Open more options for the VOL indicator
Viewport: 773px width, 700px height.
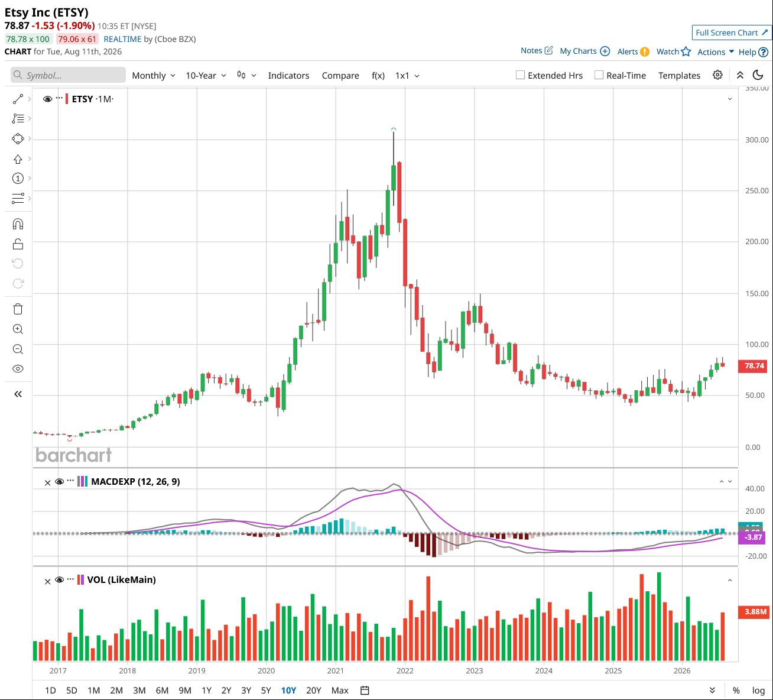pos(70,579)
